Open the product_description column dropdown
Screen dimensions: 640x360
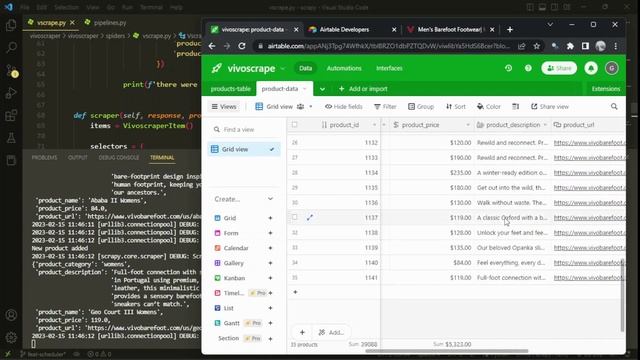pyautogui.click(x=545, y=125)
